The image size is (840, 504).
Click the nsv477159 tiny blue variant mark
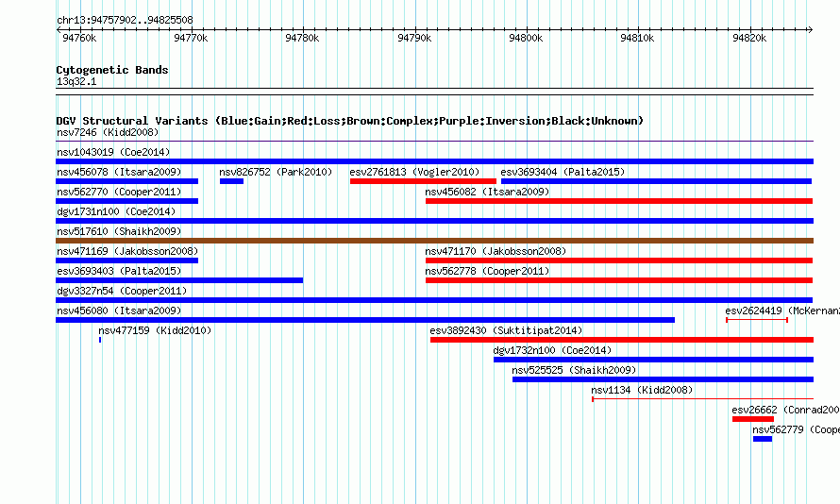click(x=100, y=340)
